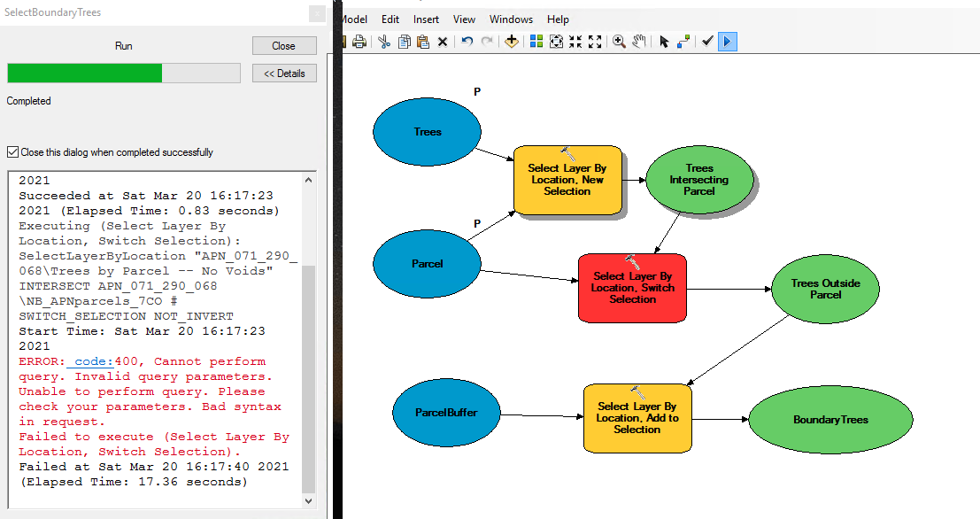Click the Validate checkmark icon
Screen dimensions: 980x519
(x=707, y=42)
